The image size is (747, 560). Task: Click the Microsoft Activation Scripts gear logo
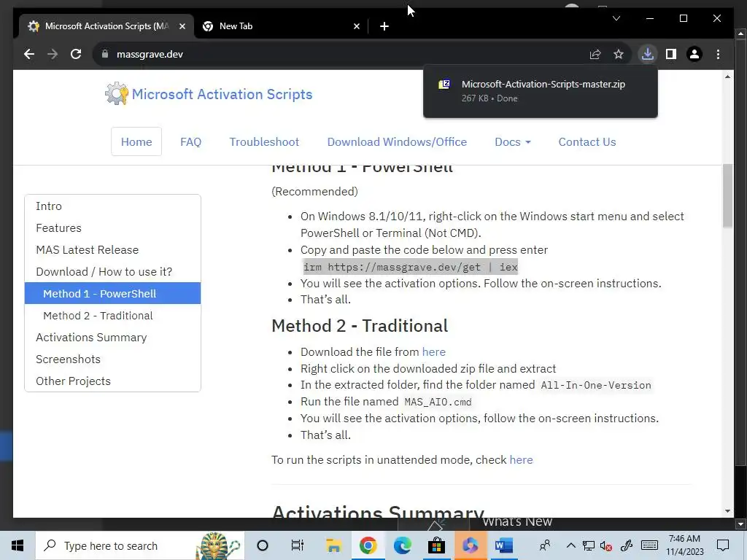point(116,93)
